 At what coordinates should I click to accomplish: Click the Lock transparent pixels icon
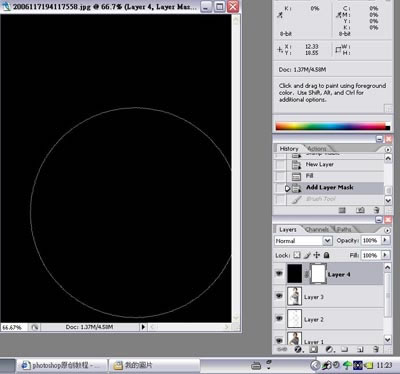[x=297, y=255]
